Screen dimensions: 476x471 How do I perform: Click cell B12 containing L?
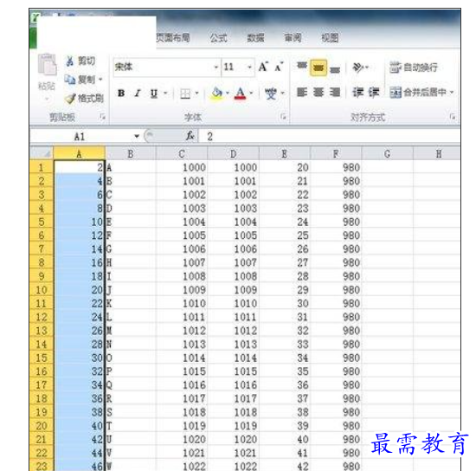131,317
